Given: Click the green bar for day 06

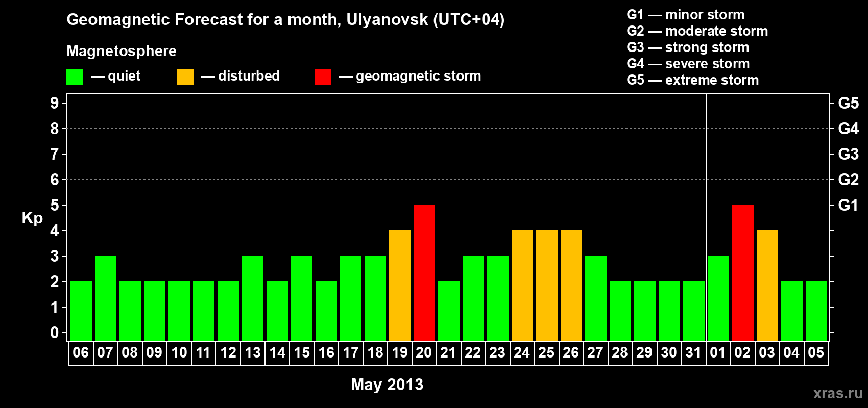Looking at the screenshot, I should click(81, 311).
